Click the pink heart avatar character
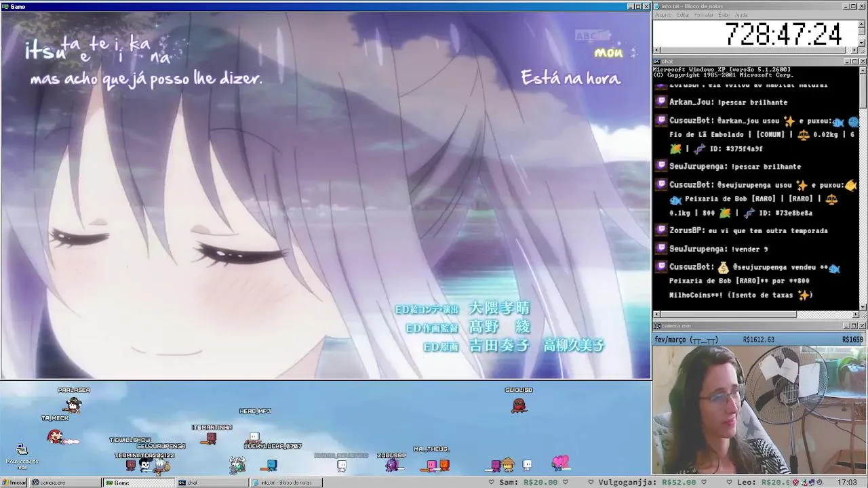This screenshot has height=488, width=868. tap(560, 462)
